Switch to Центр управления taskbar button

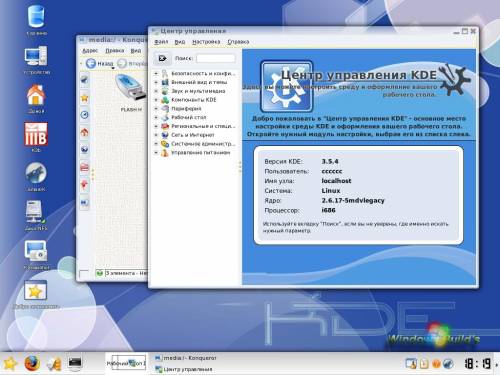184,369
